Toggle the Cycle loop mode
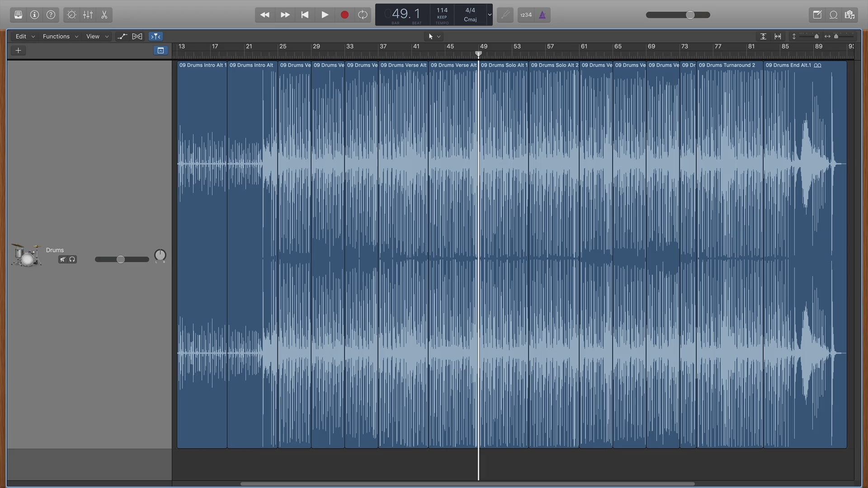This screenshot has width=868, height=488. click(x=363, y=15)
